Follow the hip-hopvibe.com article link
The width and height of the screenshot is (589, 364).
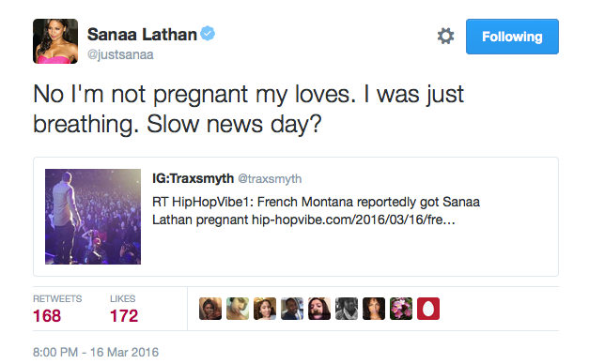click(x=353, y=220)
